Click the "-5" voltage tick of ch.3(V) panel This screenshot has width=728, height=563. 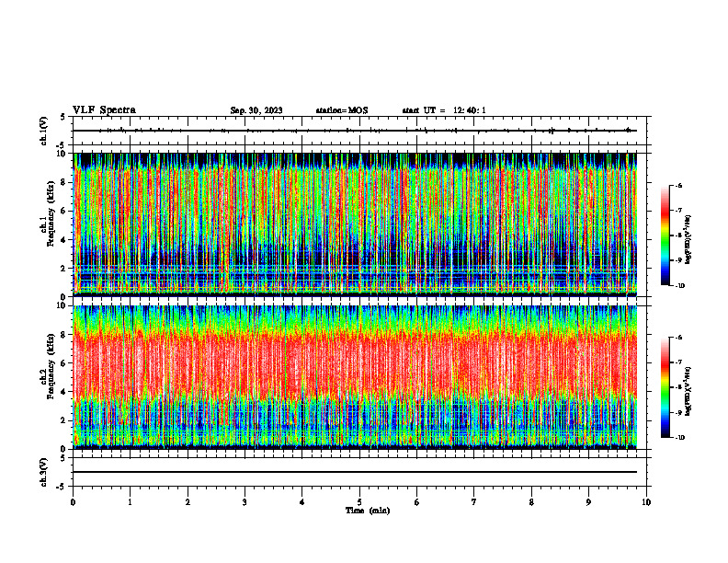coord(61,487)
